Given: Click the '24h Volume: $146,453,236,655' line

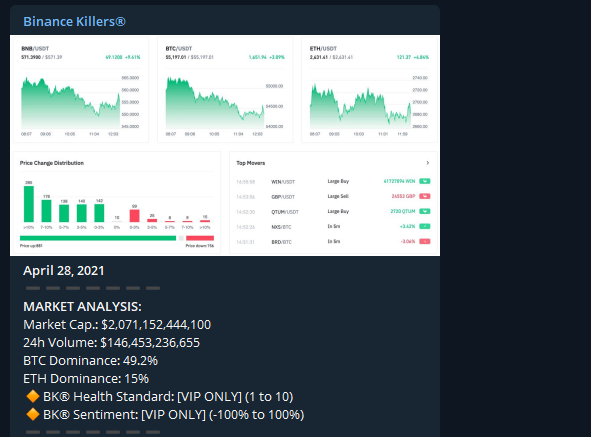Looking at the screenshot, I should pyautogui.click(x=111, y=343).
